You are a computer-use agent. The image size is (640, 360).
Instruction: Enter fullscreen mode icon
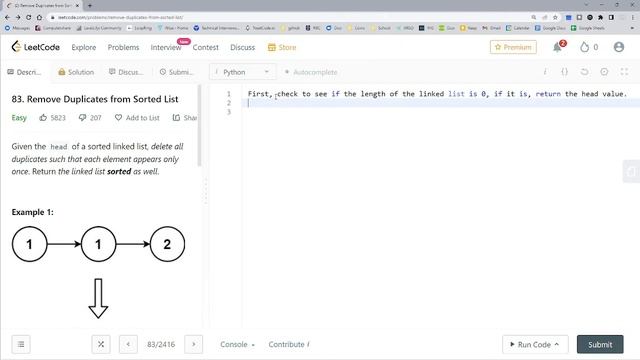point(624,72)
